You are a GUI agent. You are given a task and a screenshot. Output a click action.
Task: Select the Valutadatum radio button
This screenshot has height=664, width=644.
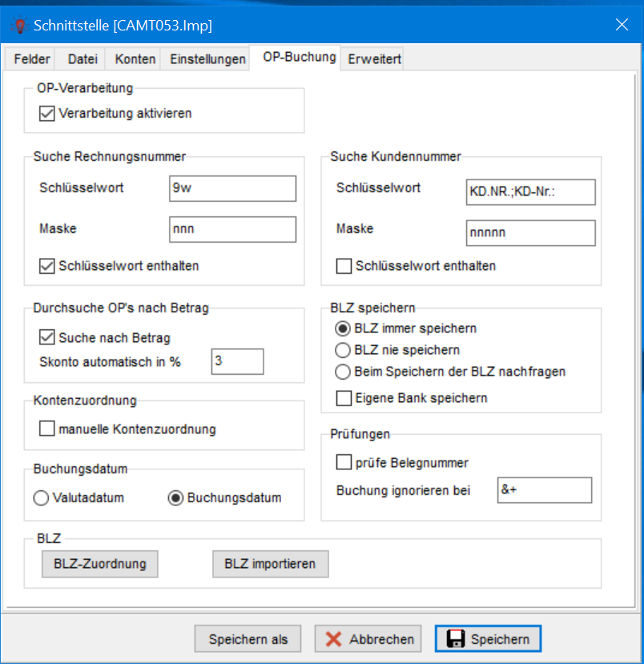(42, 498)
